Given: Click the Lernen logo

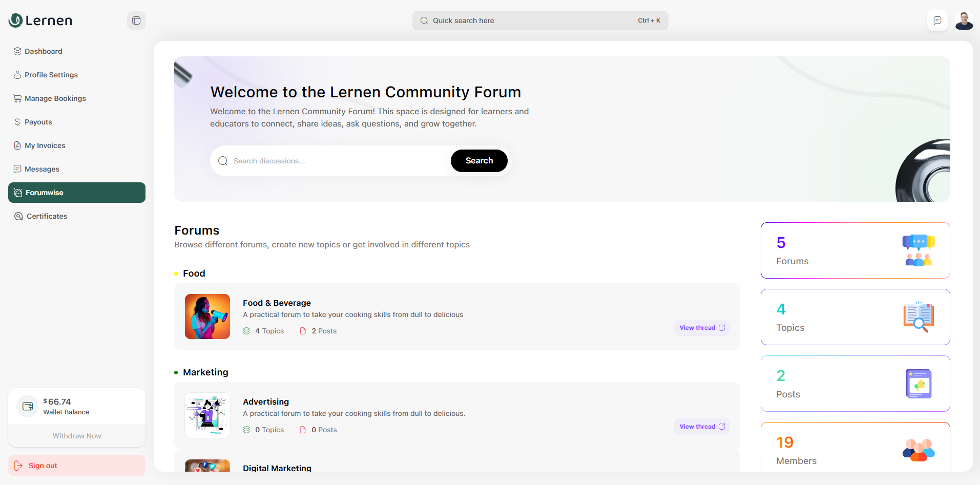Looking at the screenshot, I should tap(40, 20).
